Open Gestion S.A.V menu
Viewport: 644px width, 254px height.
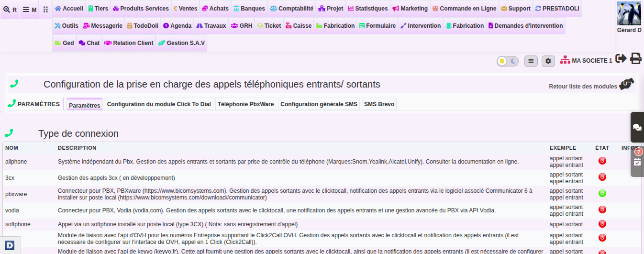click(x=182, y=43)
